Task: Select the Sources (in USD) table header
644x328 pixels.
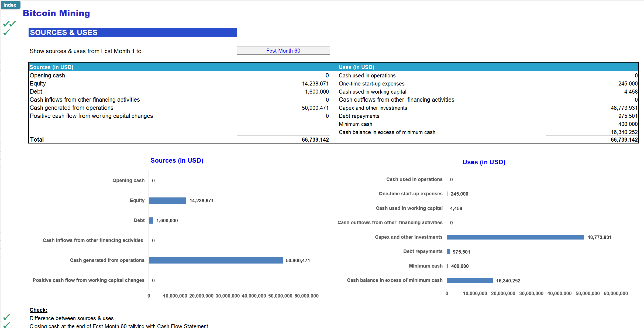Action: pyautogui.click(x=51, y=67)
